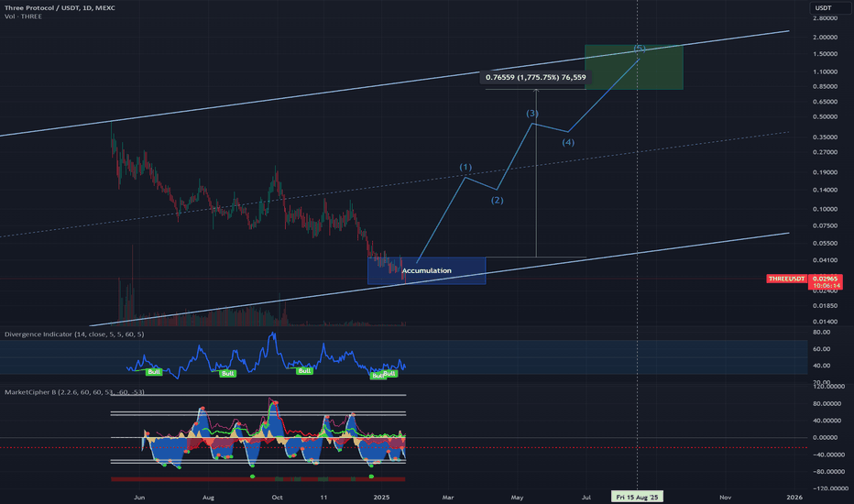Click the 0.50000 price axis label
The image size is (854, 504).
click(x=825, y=116)
